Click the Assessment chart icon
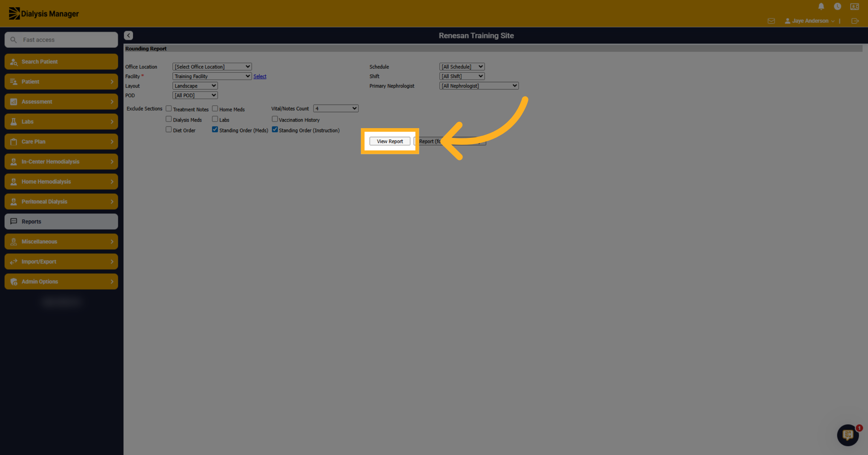The width and height of the screenshot is (868, 455). 14,102
